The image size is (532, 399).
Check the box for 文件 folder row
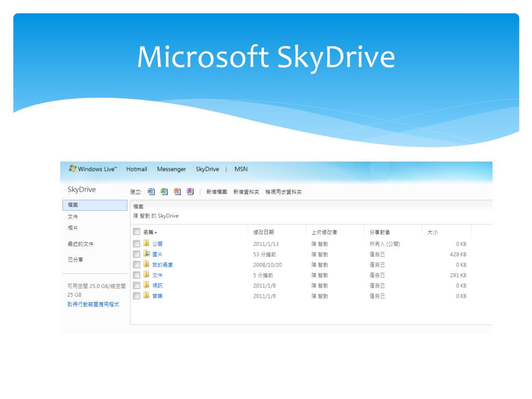tap(137, 275)
